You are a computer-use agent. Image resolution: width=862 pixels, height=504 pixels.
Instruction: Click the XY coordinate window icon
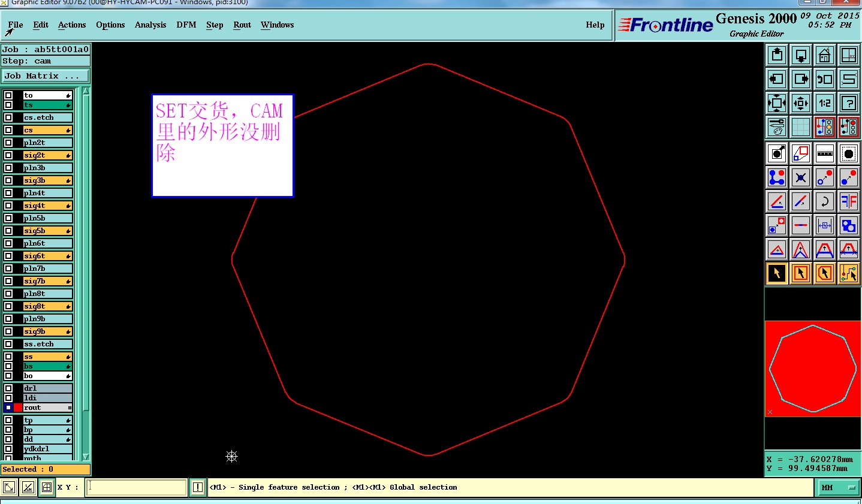849,55
